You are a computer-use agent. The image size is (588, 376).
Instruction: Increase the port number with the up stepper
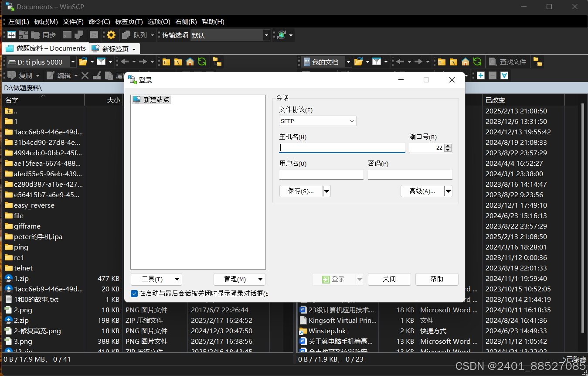(449, 146)
